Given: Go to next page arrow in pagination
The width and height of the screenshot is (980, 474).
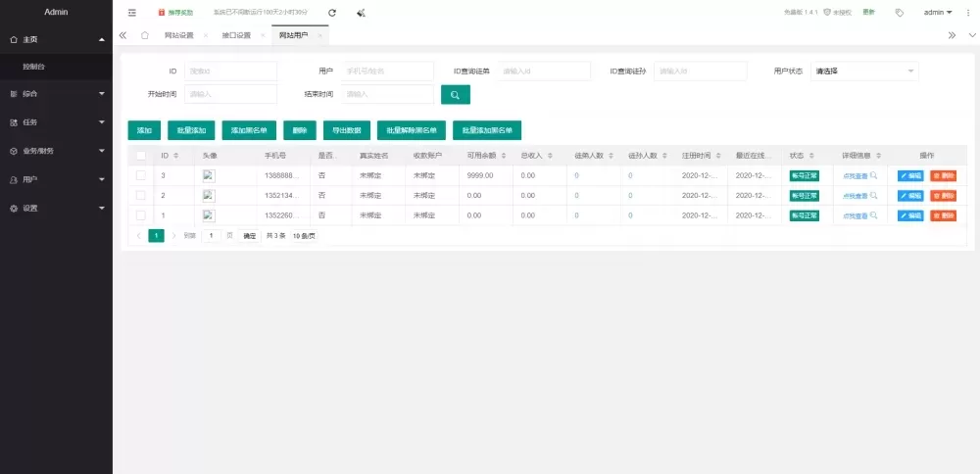Looking at the screenshot, I should point(173,235).
